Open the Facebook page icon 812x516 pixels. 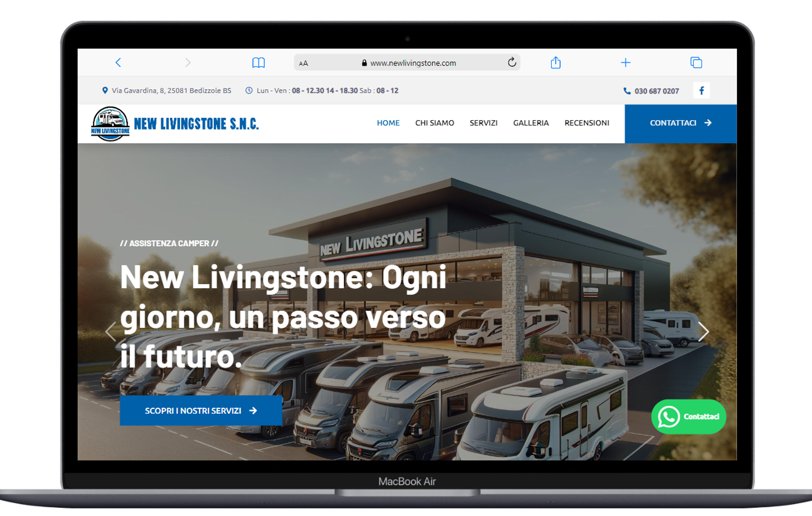(x=702, y=90)
